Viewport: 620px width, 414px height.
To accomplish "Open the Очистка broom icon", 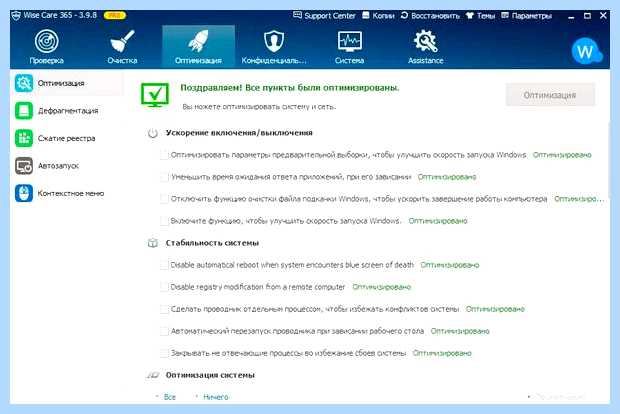I will coord(122,41).
